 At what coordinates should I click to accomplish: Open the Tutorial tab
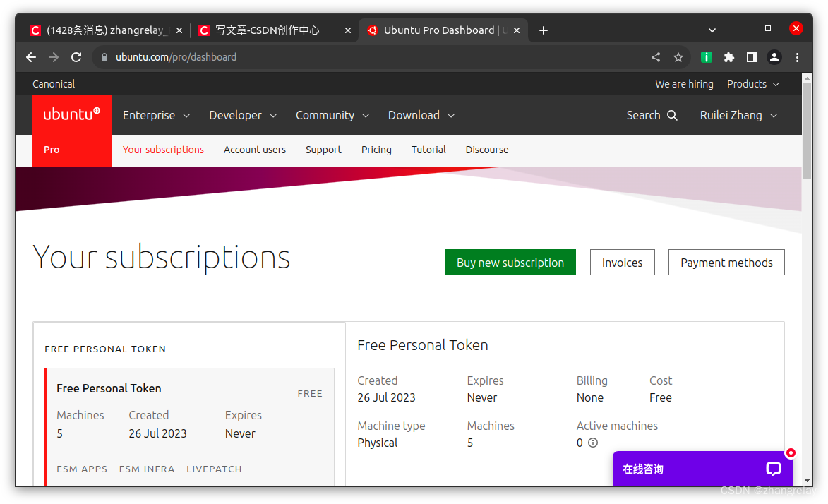pos(428,150)
